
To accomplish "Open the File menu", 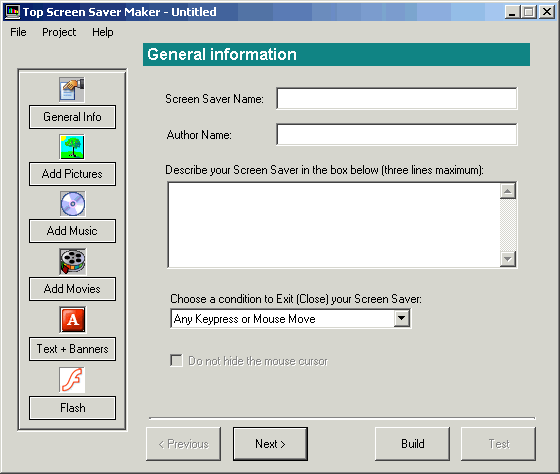I will pyautogui.click(x=18, y=32).
